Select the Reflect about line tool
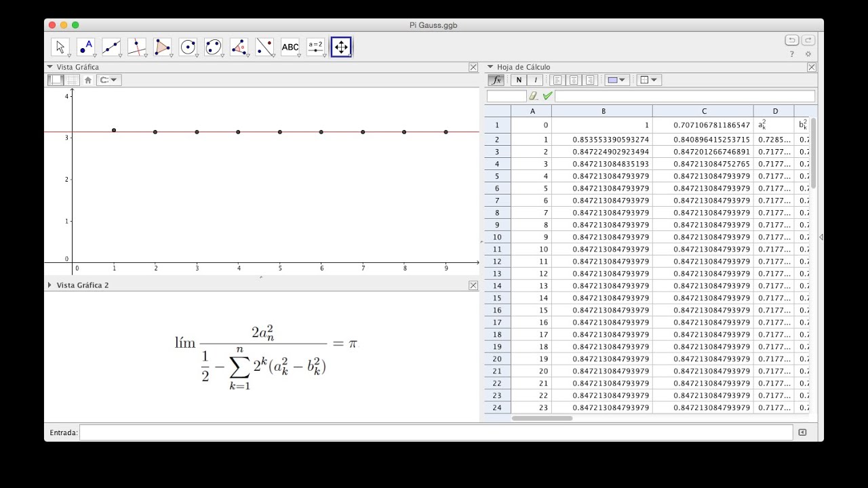 point(265,47)
